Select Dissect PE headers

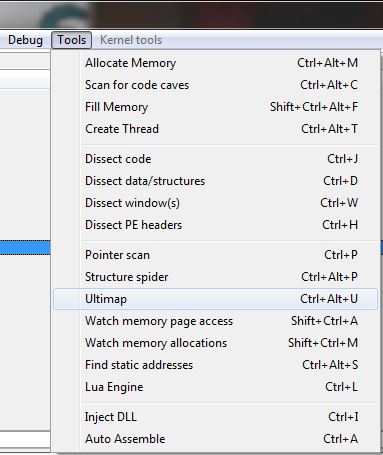[215, 225]
